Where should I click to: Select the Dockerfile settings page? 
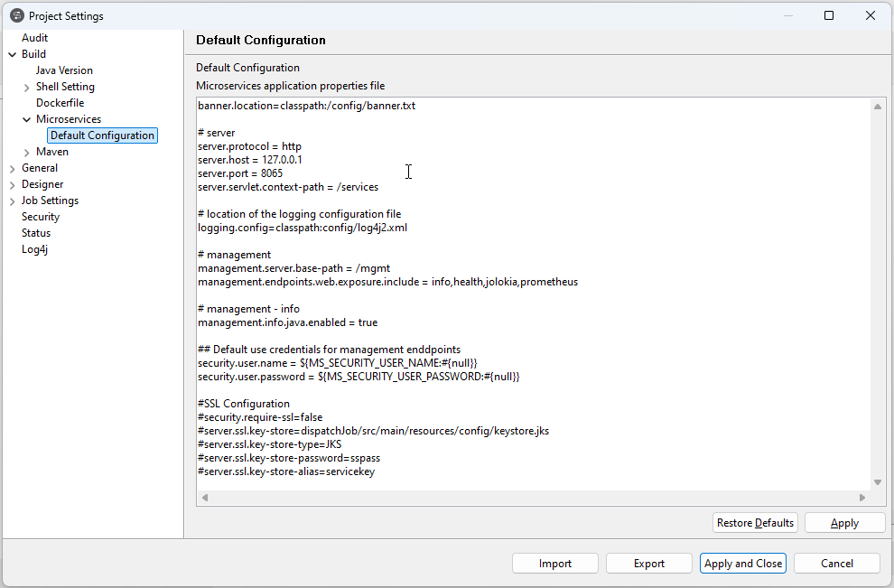pos(59,102)
